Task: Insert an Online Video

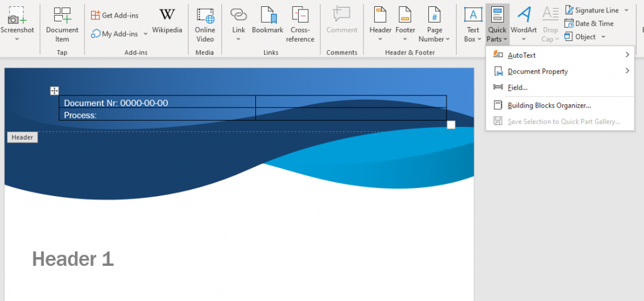Action: 205,25
